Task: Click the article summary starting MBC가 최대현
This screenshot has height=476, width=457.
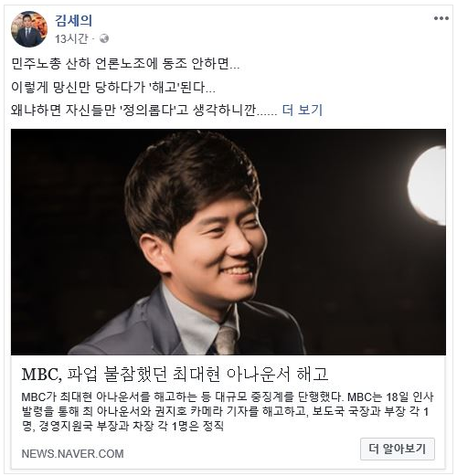Action: click(x=228, y=411)
